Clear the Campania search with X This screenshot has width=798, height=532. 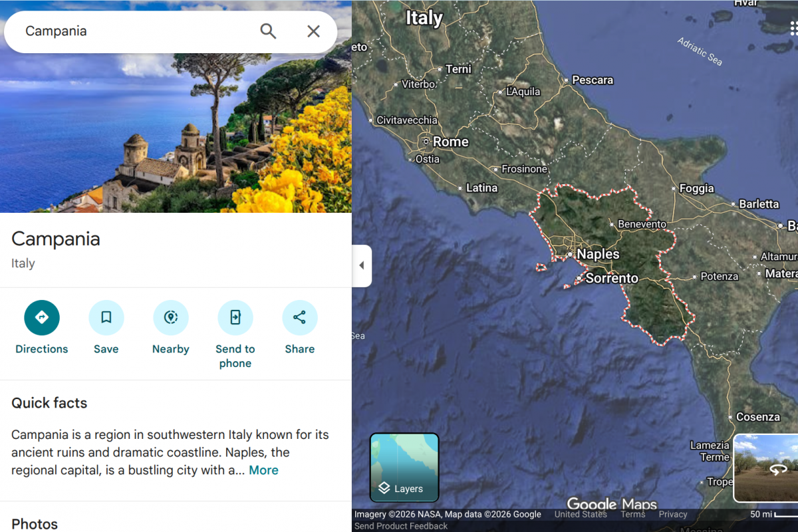click(313, 31)
